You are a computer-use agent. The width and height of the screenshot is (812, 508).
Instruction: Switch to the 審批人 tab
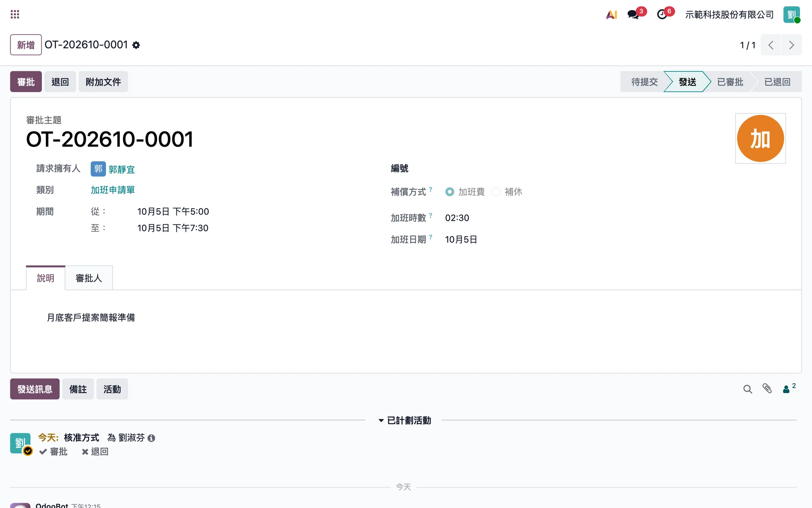(89, 278)
